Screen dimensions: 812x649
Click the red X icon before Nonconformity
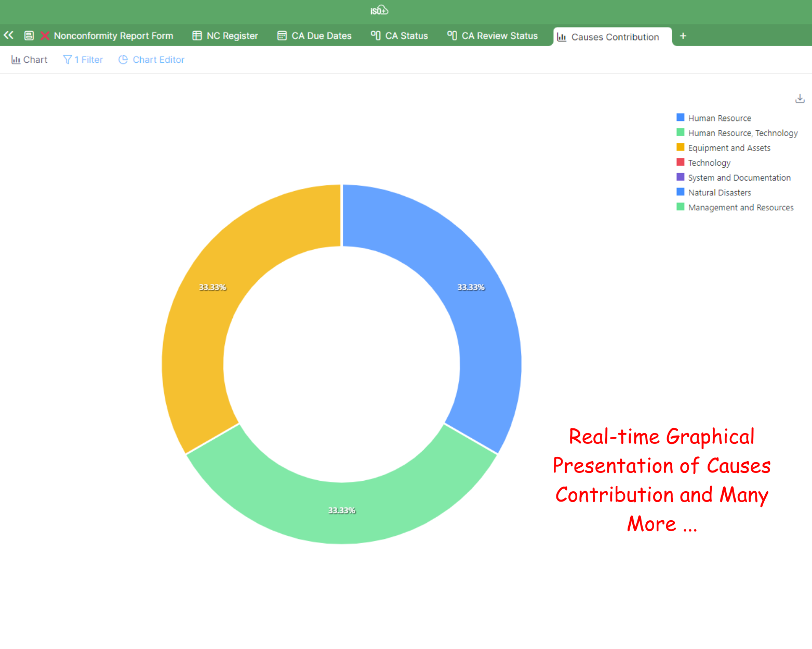point(45,36)
